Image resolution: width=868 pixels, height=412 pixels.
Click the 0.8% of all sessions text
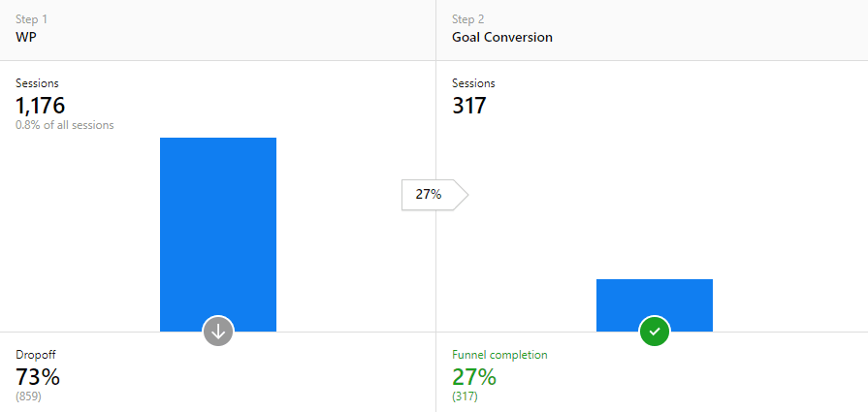click(65, 125)
